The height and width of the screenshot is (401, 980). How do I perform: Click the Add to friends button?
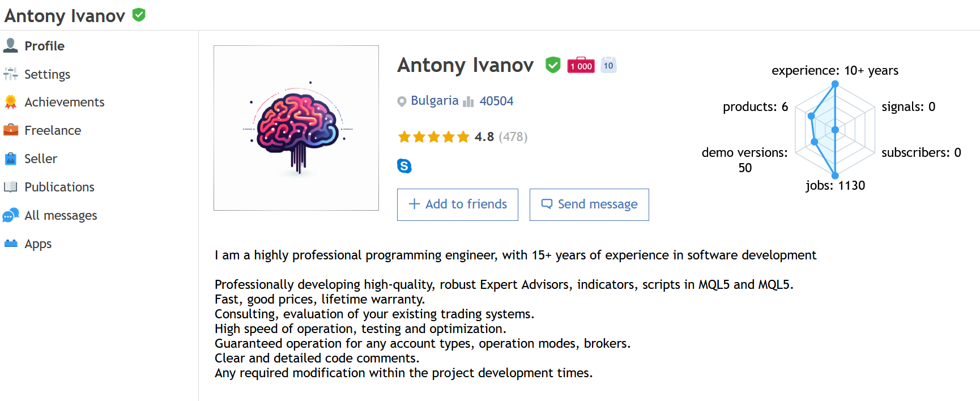coord(457,204)
